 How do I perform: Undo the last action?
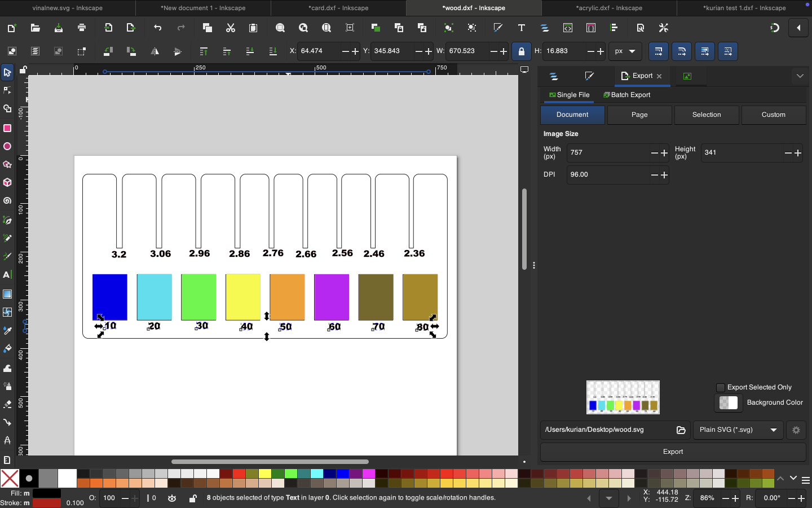click(157, 28)
